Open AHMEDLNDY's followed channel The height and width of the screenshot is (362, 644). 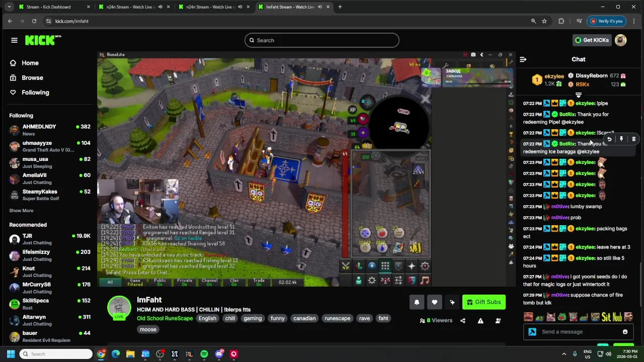click(50, 130)
